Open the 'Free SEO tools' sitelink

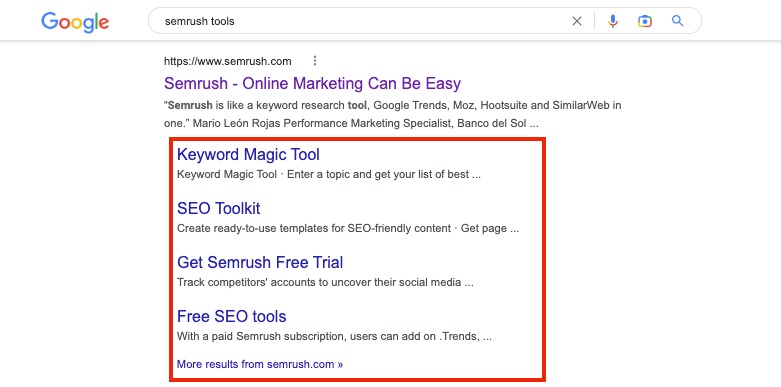[x=232, y=316]
